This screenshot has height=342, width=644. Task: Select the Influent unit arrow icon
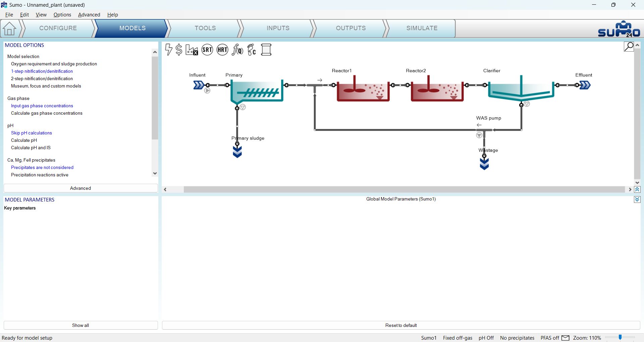click(x=199, y=85)
